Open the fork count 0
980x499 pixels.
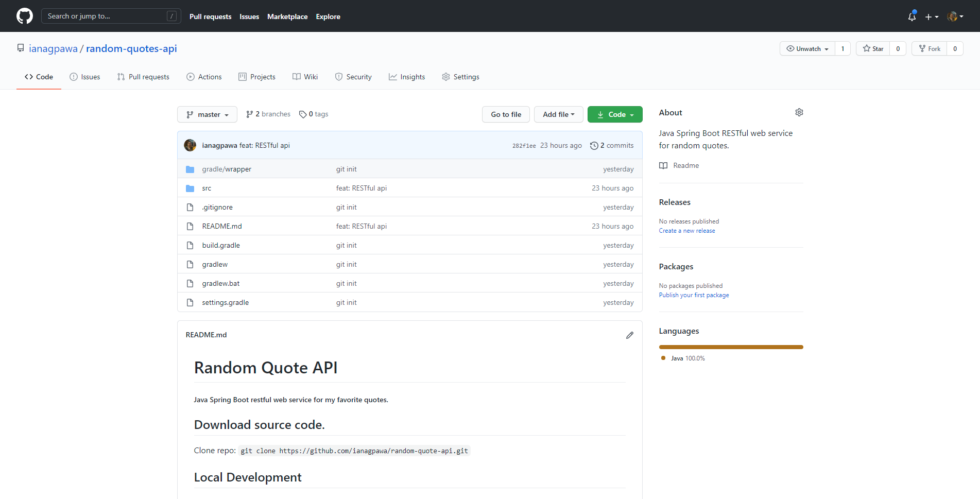click(x=955, y=48)
